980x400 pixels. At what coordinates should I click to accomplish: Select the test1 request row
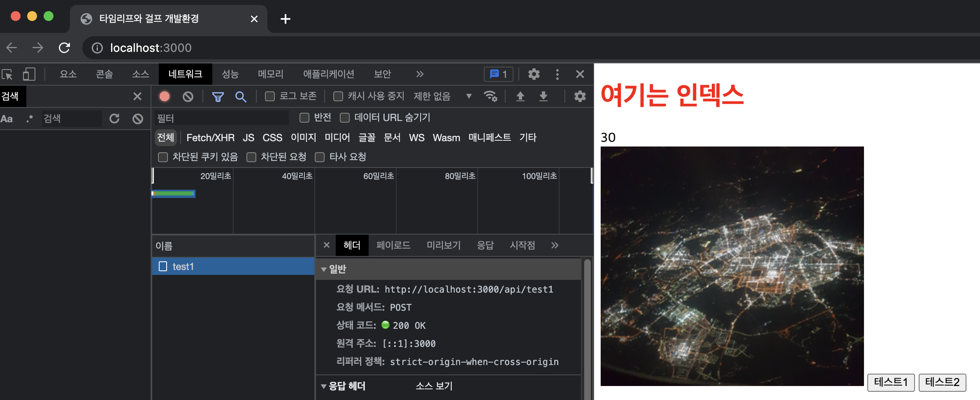pos(233,266)
